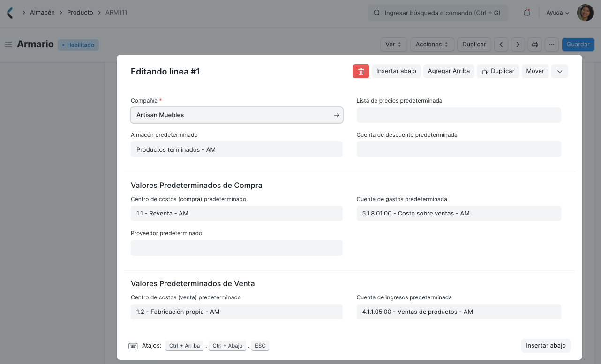The width and height of the screenshot is (601, 364).
Task: Go to the next record arrow
Action: click(x=518, y=45)
